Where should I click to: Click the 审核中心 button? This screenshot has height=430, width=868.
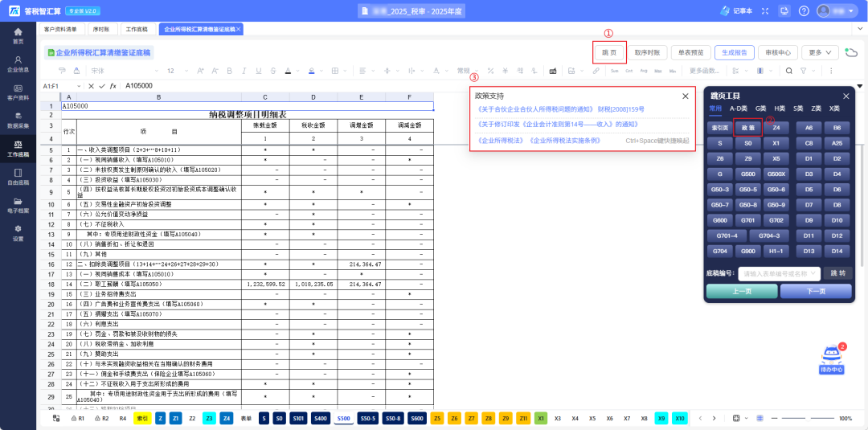(778, 52)
